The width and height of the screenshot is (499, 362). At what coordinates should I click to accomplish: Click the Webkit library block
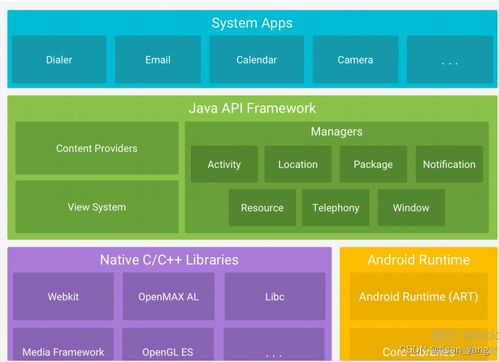pos(63,296)
